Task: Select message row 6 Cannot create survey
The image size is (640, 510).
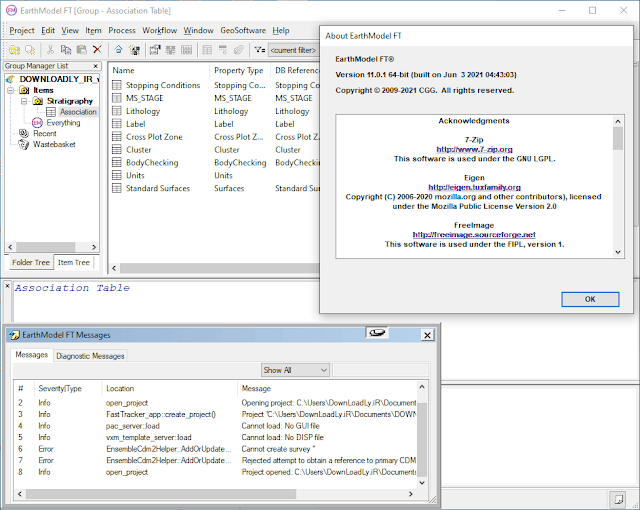Action: (x=217, y=449)
